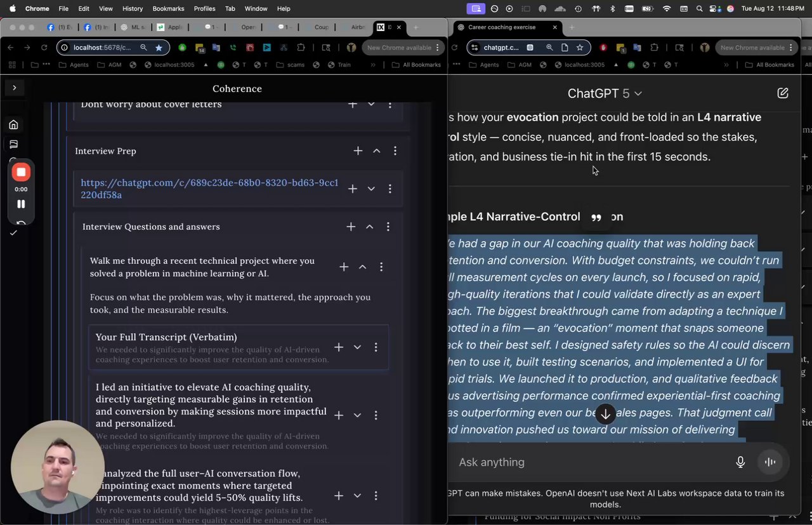This screenshot has height=525, width=812.
Task: Switch to the ML browser tab
Action: click(134, 27)
